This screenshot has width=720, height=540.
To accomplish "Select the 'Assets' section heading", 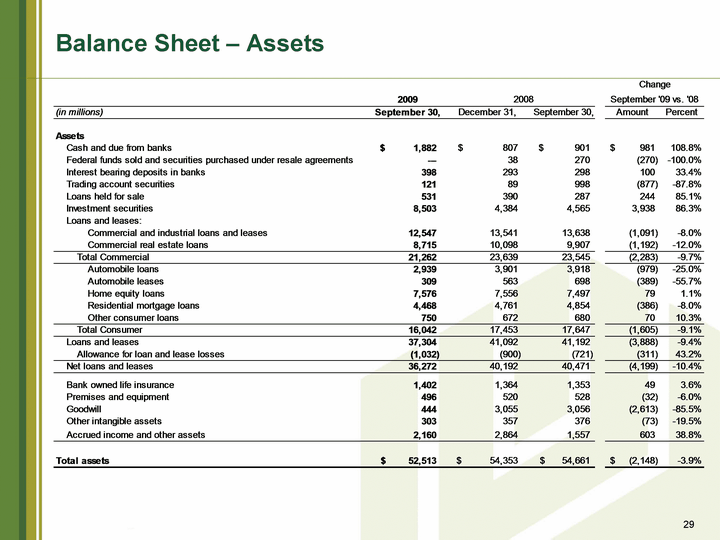I will click(x=70, y=136).
